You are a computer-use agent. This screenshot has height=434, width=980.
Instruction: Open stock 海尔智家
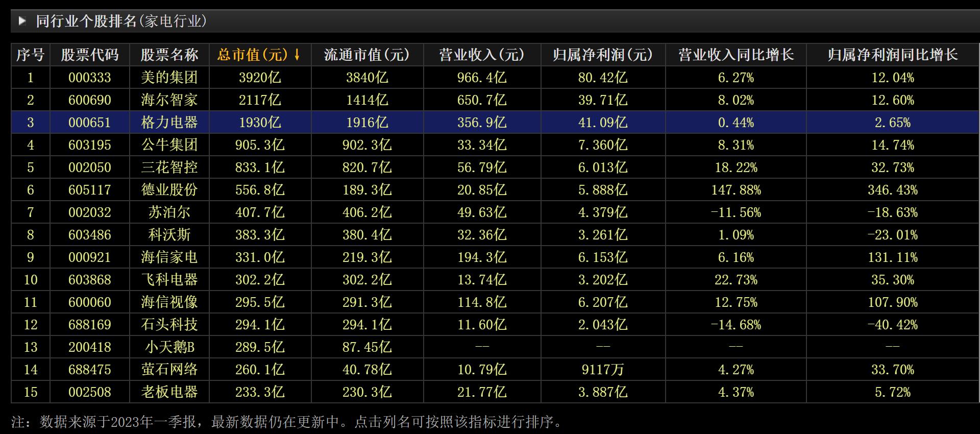[x=169, y=100]
